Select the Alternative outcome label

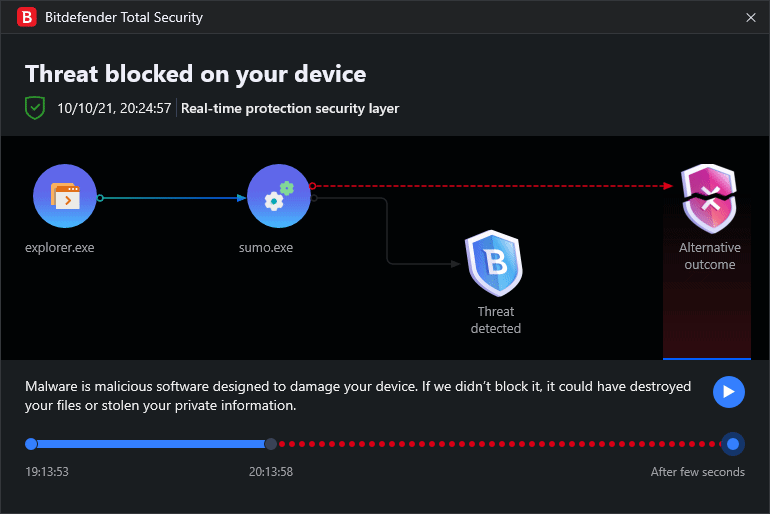pyautogui.click(x=709, y=256)
